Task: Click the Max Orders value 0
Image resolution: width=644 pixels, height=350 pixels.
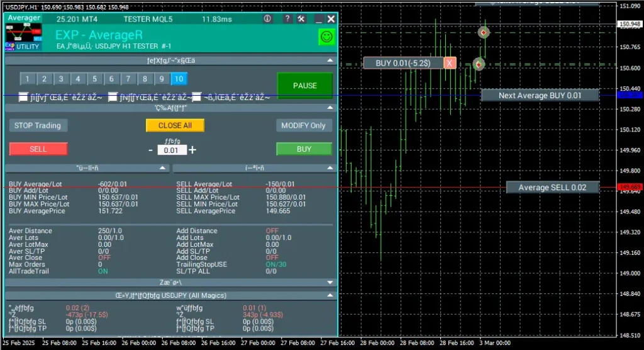Action: (x=100, y=264)
